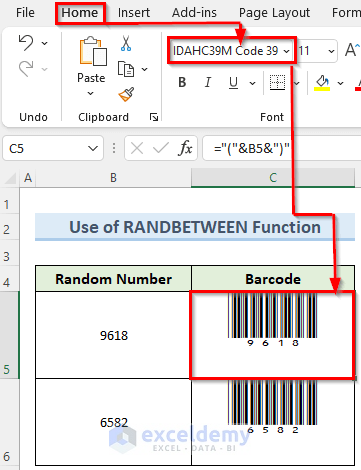
Task: Open the Fill Color palette dropdown
Action: pyautogui.click(x=340, y=83)
